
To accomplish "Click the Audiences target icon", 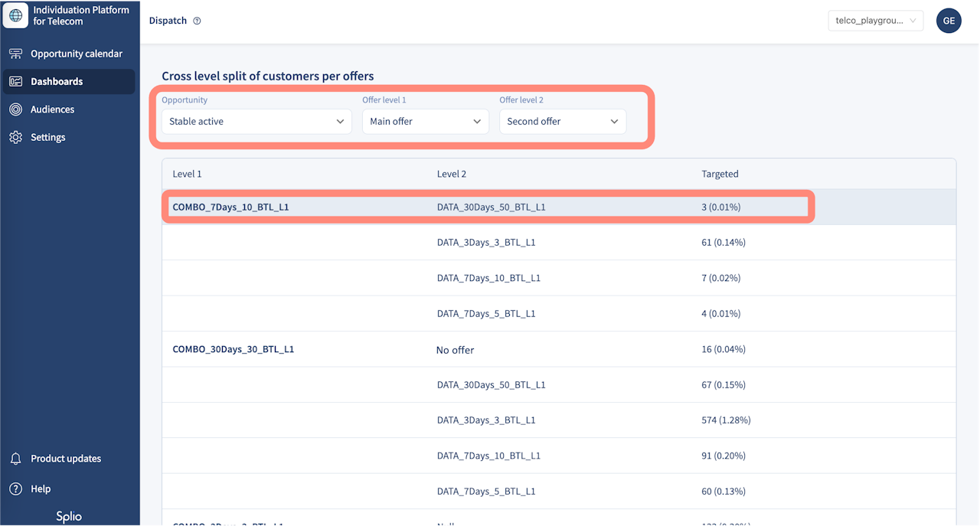I will [15, 109].
